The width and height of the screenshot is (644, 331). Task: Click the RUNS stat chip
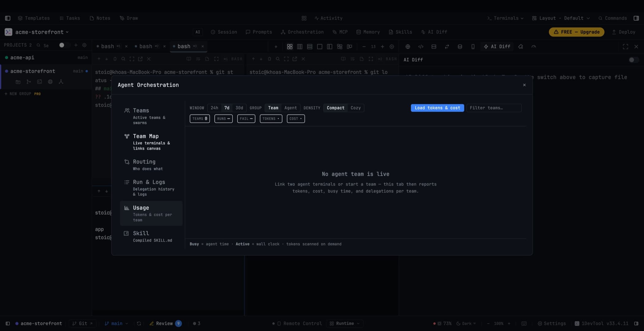223,119
